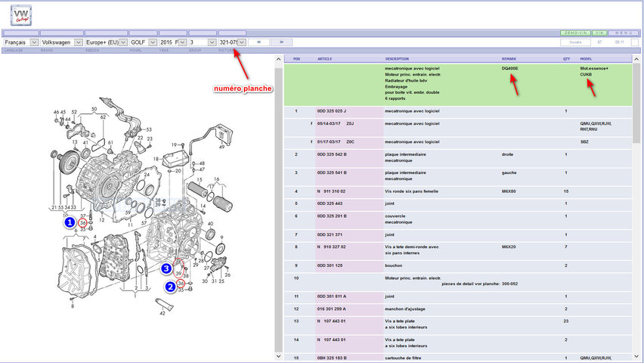Click the REMARK column header
The image size is (644, 363).
pos(509,59)
